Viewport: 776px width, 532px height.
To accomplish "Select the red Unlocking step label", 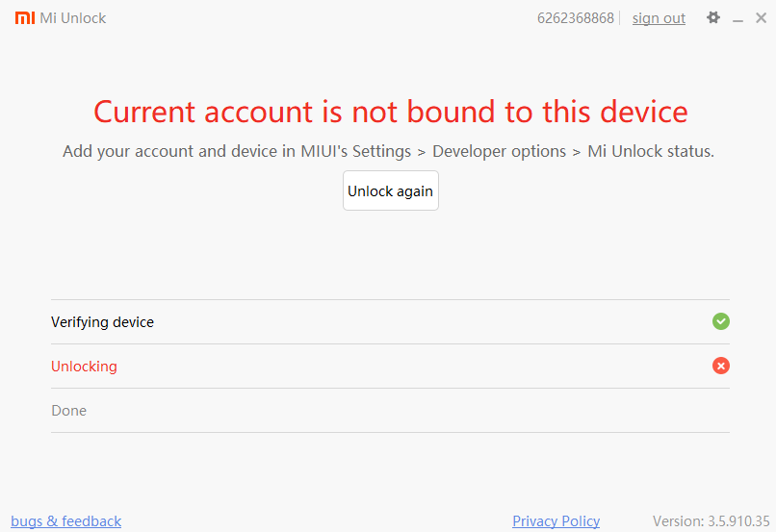I will tap(84, 367).
